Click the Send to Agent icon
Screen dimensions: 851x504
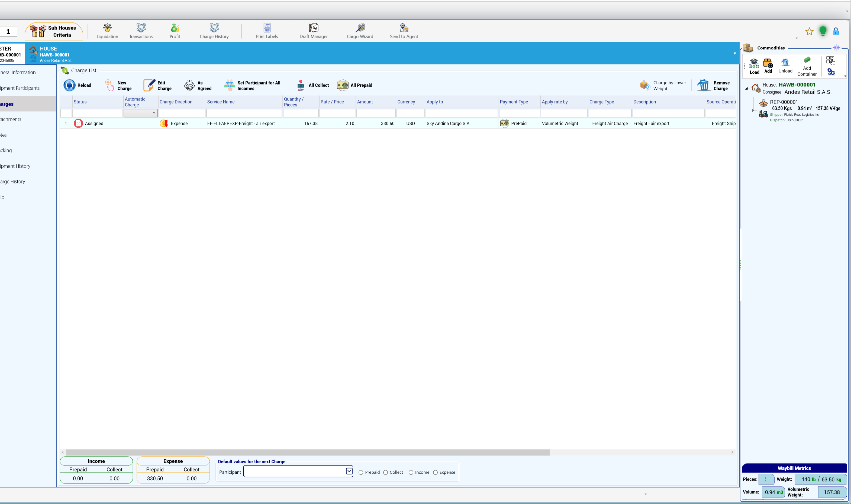pos(404,31)
